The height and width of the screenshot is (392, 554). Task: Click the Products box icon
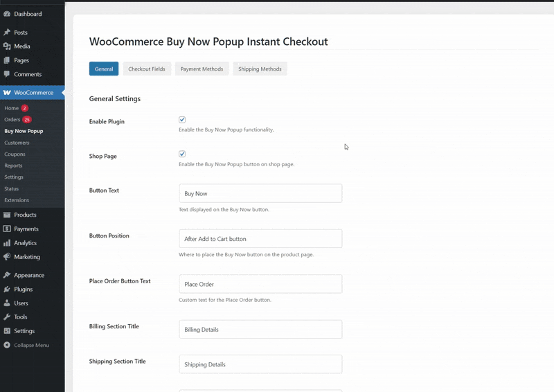[7, 215]
